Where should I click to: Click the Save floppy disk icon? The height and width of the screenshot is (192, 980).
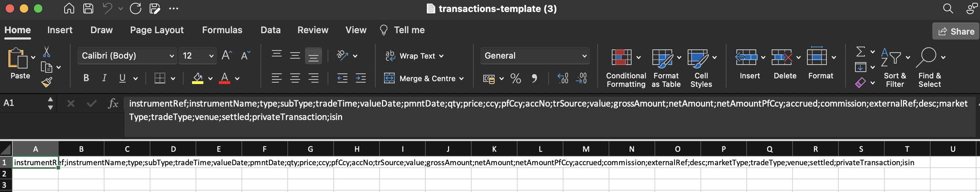[x=88, y=8]
